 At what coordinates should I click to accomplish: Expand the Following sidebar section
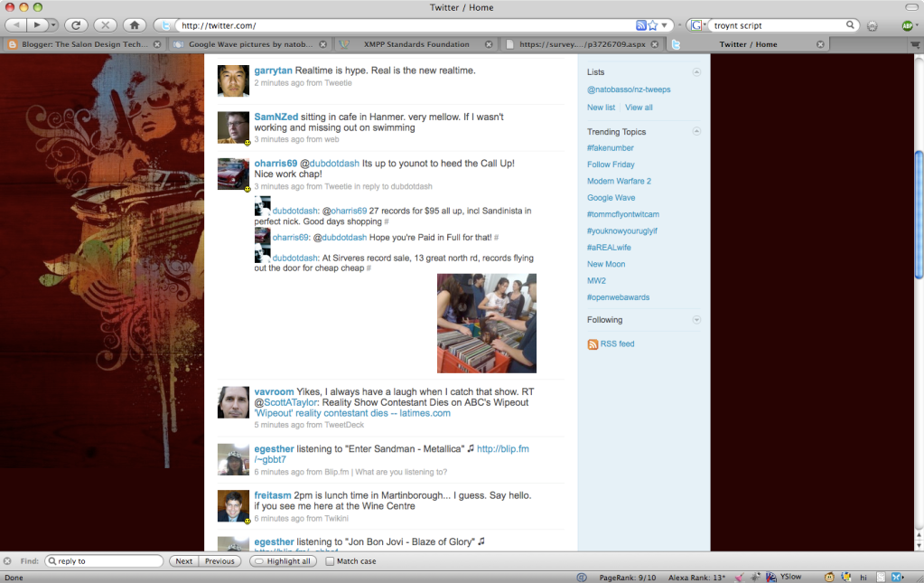click(x=696, y=319)
